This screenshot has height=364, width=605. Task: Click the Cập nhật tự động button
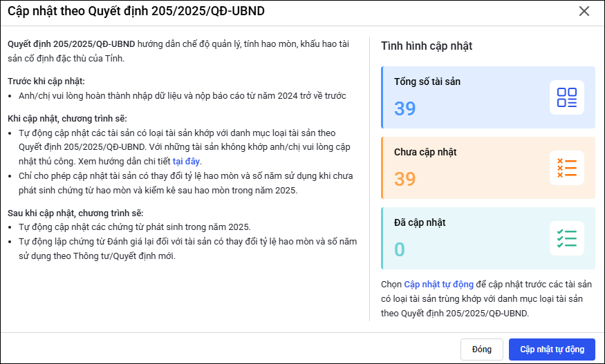click(x=552, y=349)
